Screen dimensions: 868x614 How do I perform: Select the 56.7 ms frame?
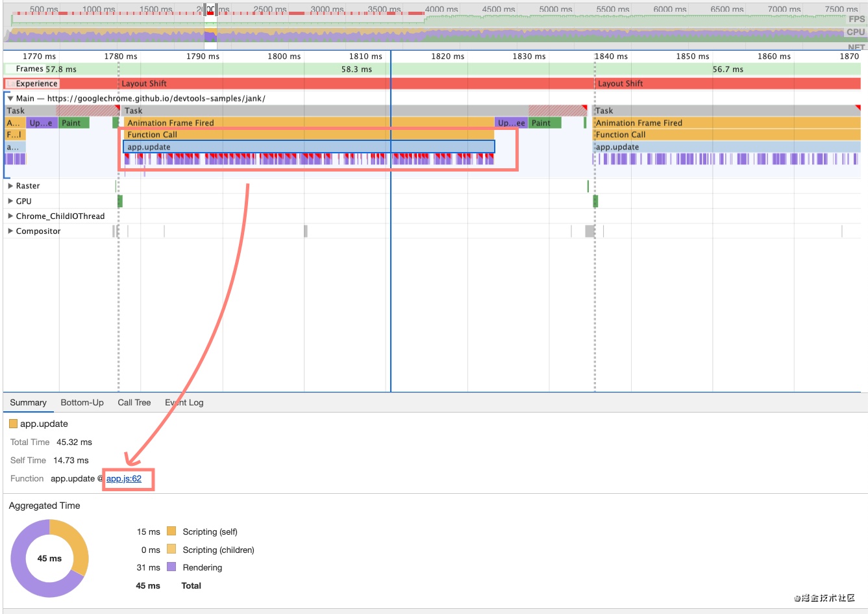point(728,69)
